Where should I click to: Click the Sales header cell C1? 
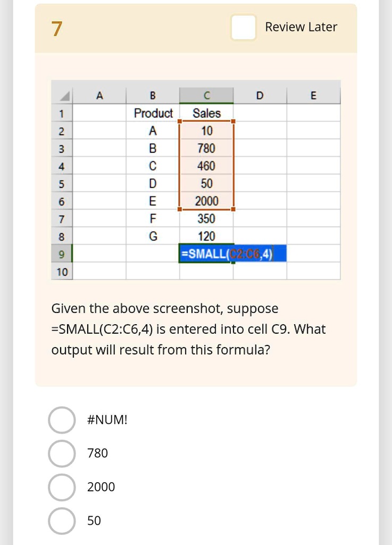pyautogui.click(x=206, y=113)
